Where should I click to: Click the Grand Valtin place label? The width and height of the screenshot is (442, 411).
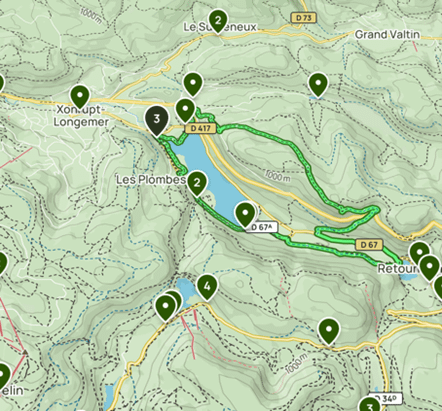(x=387, y=34)
